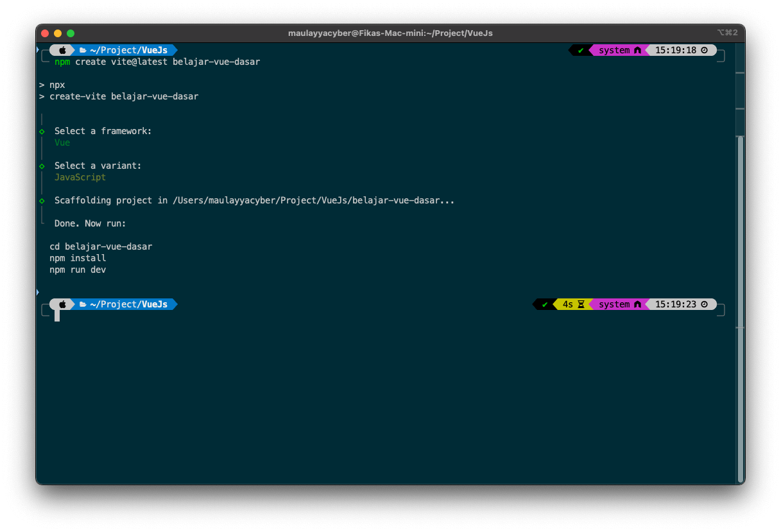Click the green 'Vue' answer
This screenshot has width=781, height=532.
62,142
